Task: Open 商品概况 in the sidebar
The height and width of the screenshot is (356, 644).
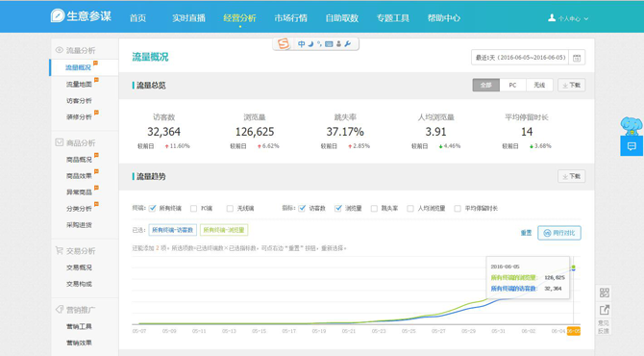Action: tap(79, 160)
